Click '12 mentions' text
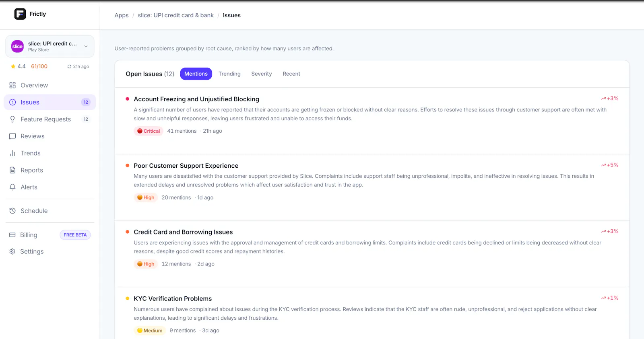The width and height of the screenshot is (644, 339). [x=176, y=264]
